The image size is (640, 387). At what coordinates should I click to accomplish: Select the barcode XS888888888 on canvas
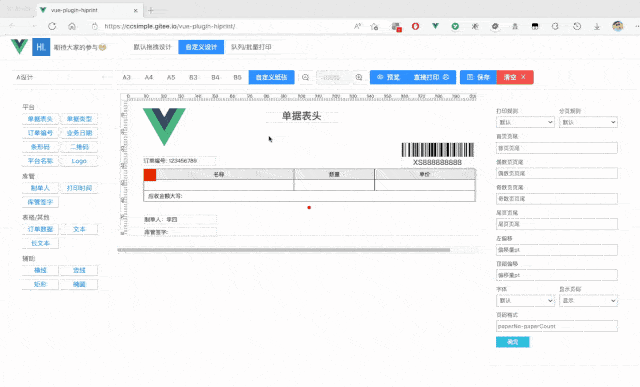click(438, 154)
